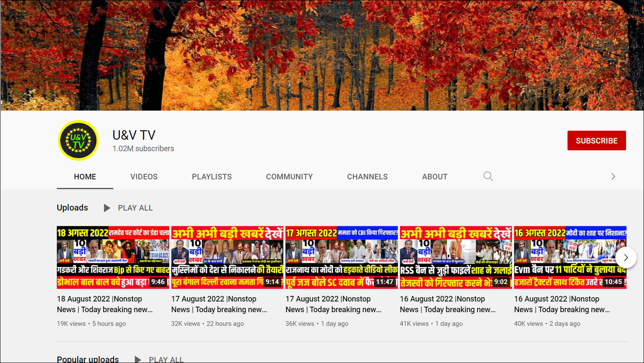This screenshot has width=644, height=363.
Task: Select the Channels tab
Action: [x=367, y=177]
